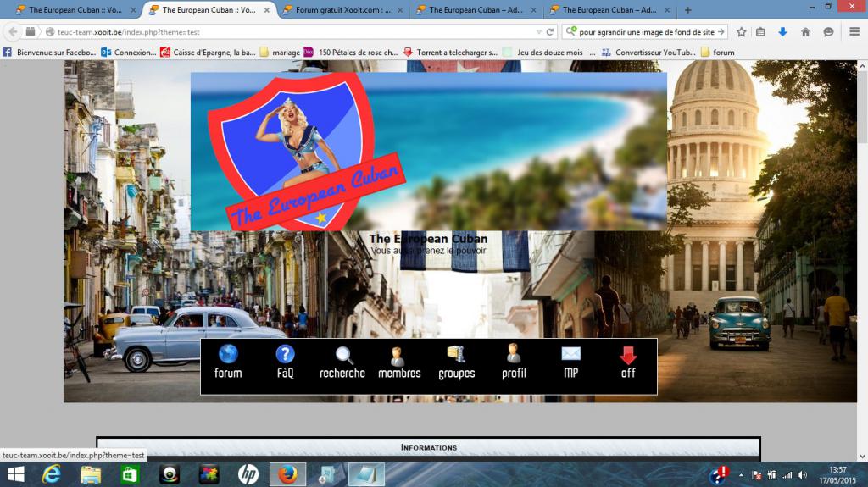Open the volume speaker tray icon
The image size is (868, 487).
click(803, 475)
